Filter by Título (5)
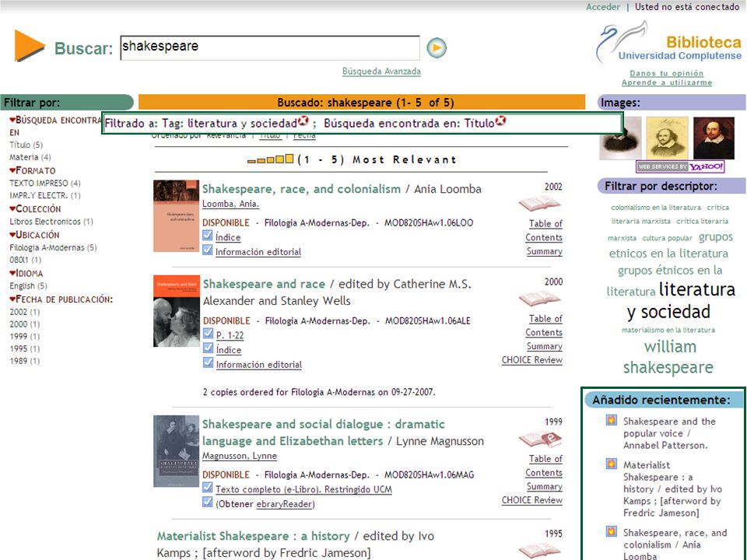This screenshot has height=560, width=747. [x=26, y=145]
